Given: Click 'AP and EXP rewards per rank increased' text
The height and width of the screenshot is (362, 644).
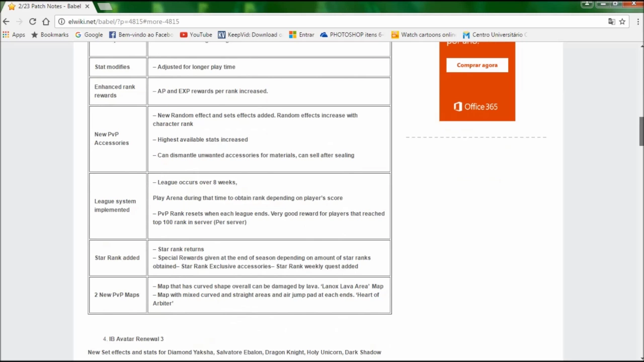Looking at the screenshot, I should pos(212,91).
